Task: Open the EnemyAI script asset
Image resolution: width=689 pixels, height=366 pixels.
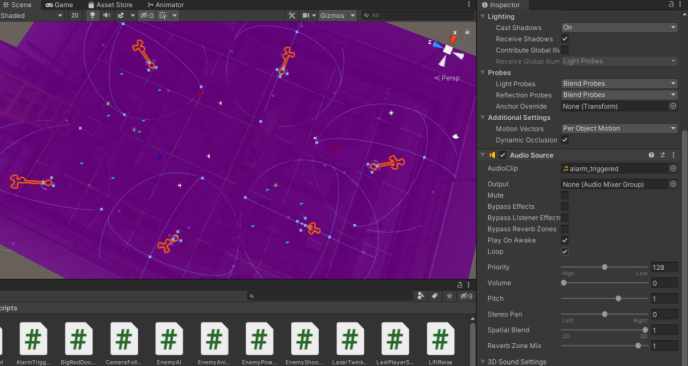Action: coord(169,344)
